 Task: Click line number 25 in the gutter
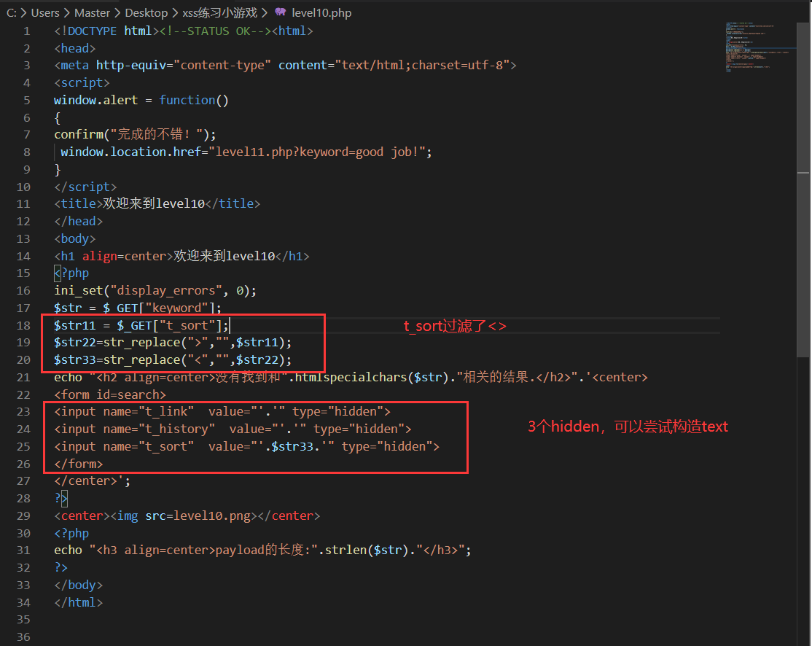pyautogui.click(x=24, y=446)
